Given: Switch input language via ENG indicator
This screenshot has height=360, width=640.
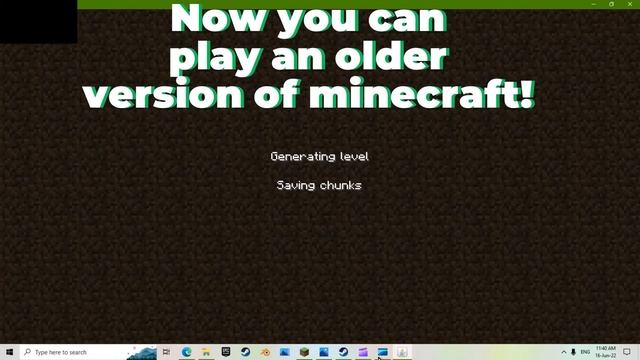Looking at the screenshot, I should pos(585,352).
